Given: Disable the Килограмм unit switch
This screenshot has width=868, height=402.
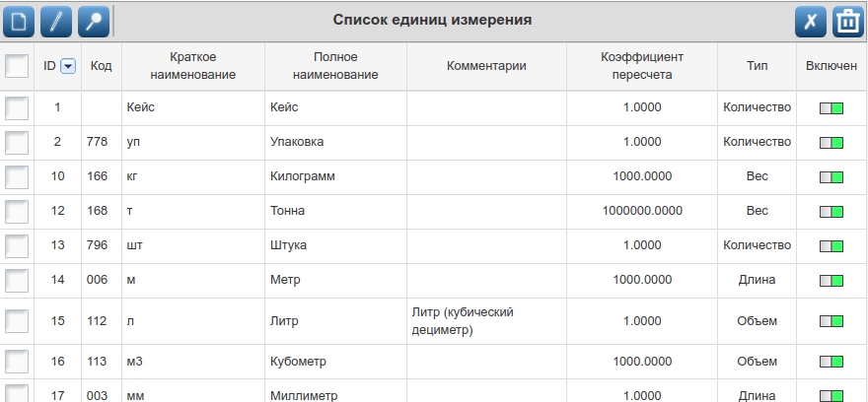Looking at the screenshot, I should [x=832, y=177].
